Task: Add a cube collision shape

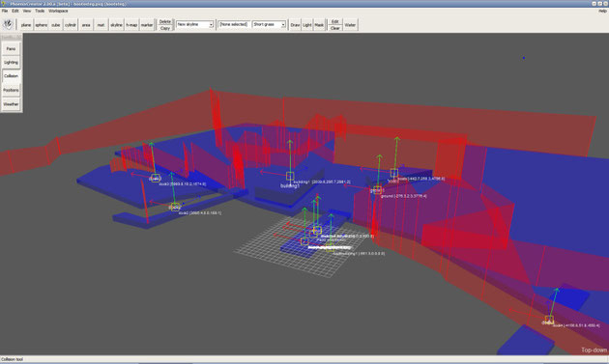Action: click(56, 25)
